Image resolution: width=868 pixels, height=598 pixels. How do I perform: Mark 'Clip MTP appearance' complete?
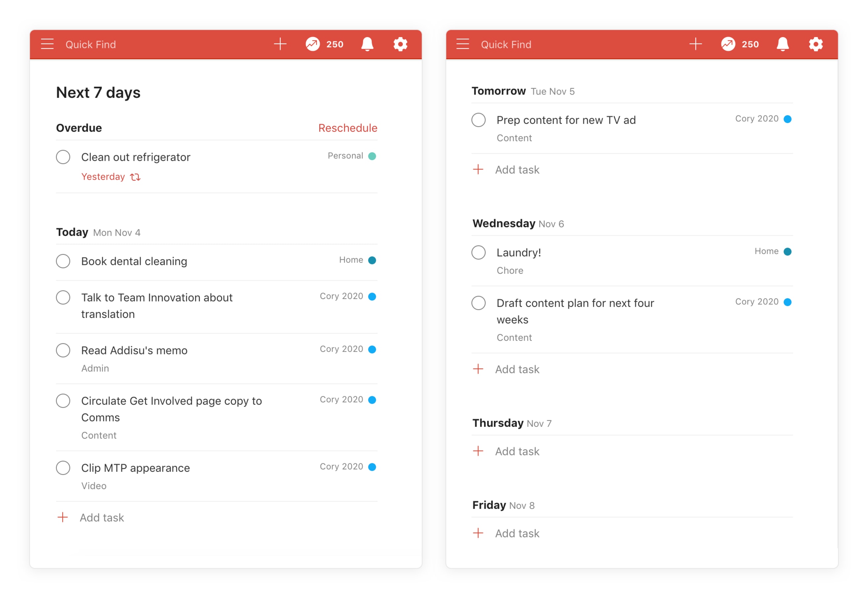tap(63, 468)
